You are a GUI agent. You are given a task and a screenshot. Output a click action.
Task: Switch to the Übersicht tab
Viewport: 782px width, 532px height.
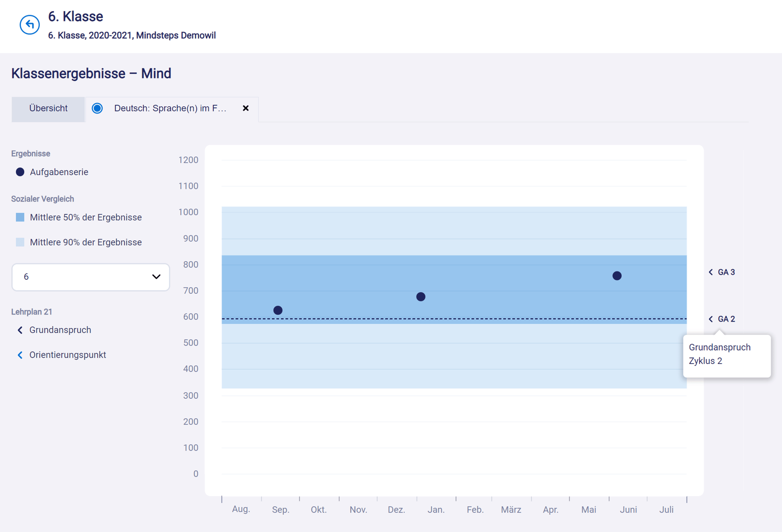pyautogui.click(x=48, y=108)
